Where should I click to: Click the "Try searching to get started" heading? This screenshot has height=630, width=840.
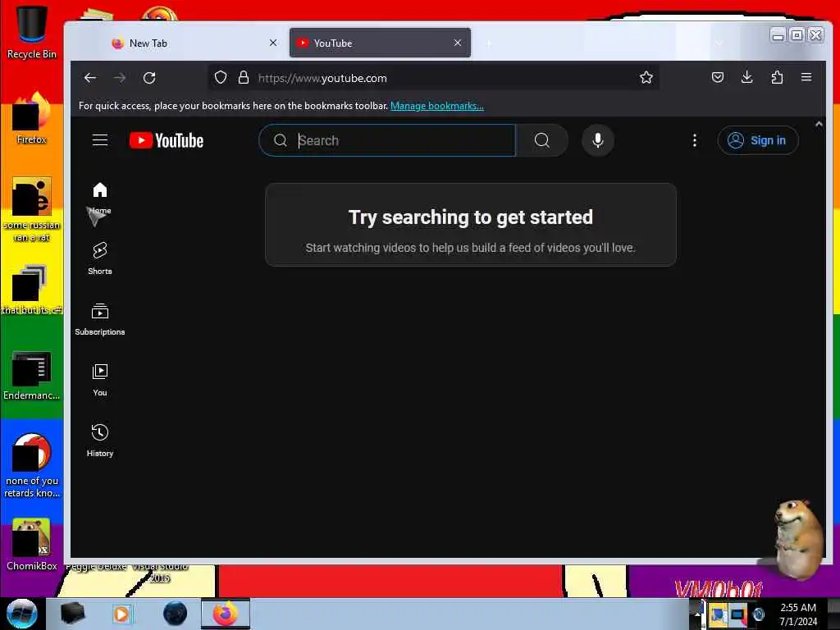(470, 217)
